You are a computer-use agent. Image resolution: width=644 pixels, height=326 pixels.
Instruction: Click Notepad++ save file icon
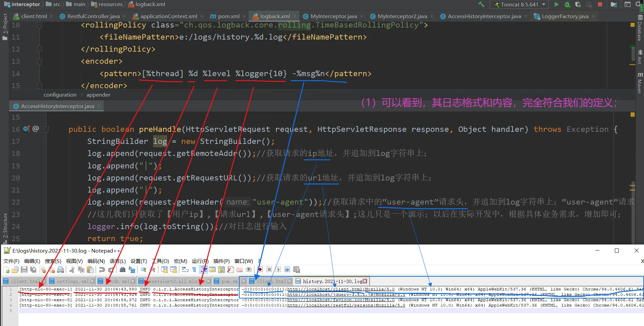[24, 270]
